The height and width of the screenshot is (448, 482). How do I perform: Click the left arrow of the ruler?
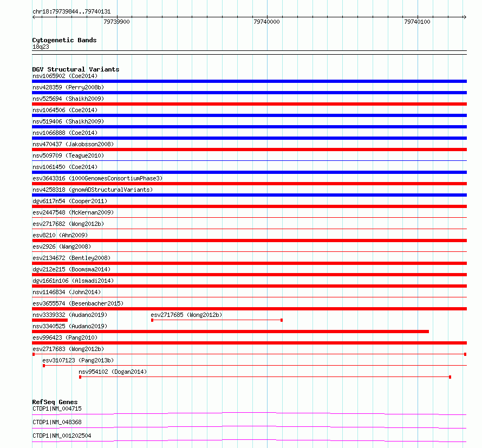34,17
